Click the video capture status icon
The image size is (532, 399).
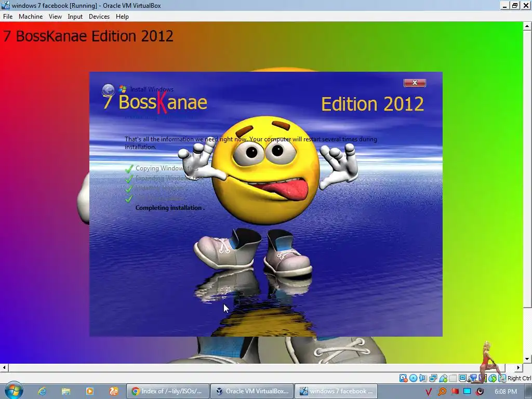pyautogui.click(x=472, y=378)
